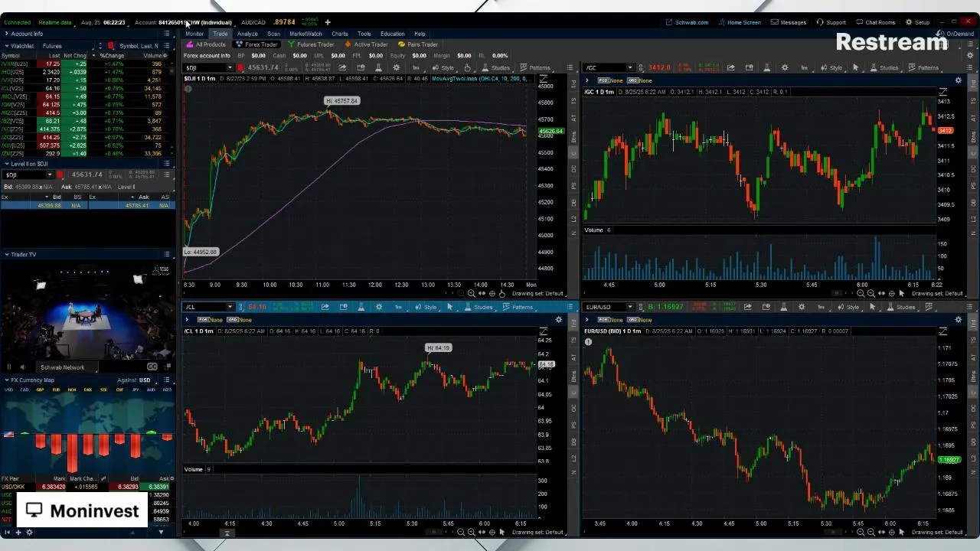This screenshot has height=551, width=980.
Task: Toggle the AT side tab next to the $DJI chart
Action: [x=574, y=118]
